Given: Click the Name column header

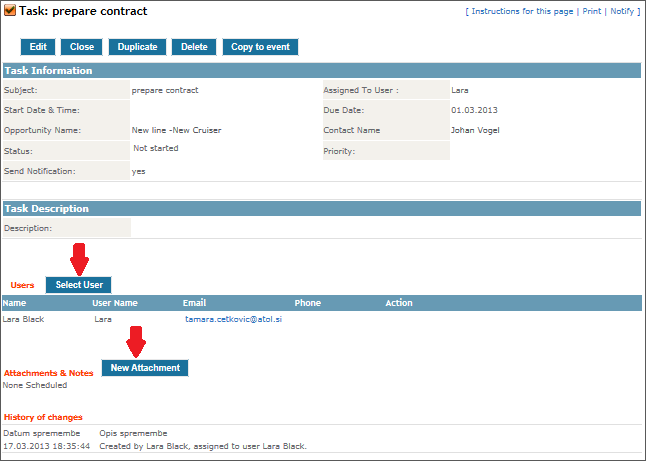Looking at the screenshot, I should pyautogui.click(x=15, y=303).
